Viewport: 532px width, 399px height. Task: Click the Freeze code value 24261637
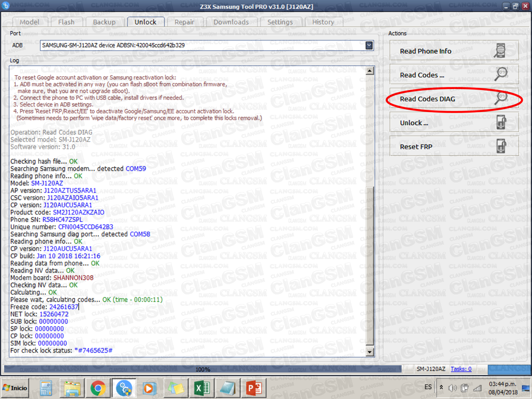(64, 307)
